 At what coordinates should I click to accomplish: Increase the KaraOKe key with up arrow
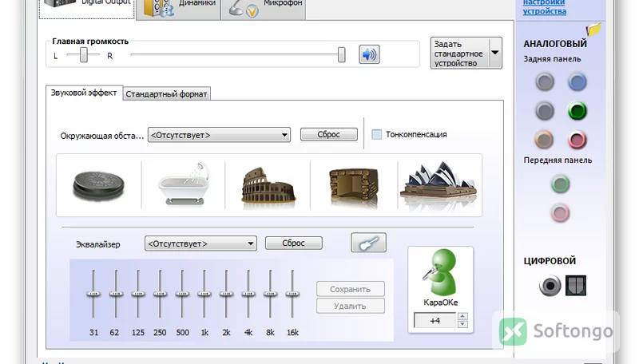tap(462, 316)
